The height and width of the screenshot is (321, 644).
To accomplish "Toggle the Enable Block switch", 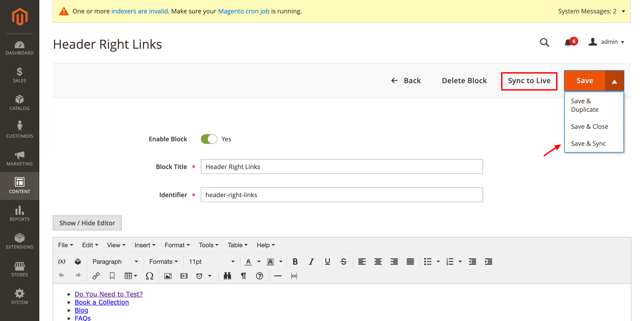I will tap(209, 139).
